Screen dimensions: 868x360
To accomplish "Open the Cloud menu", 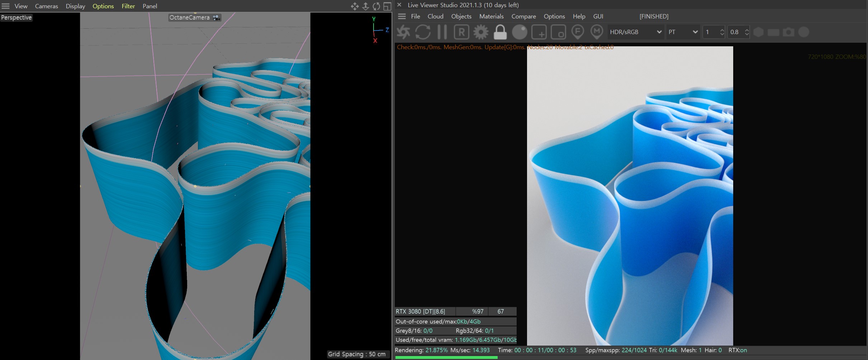I will click(436, 16).
